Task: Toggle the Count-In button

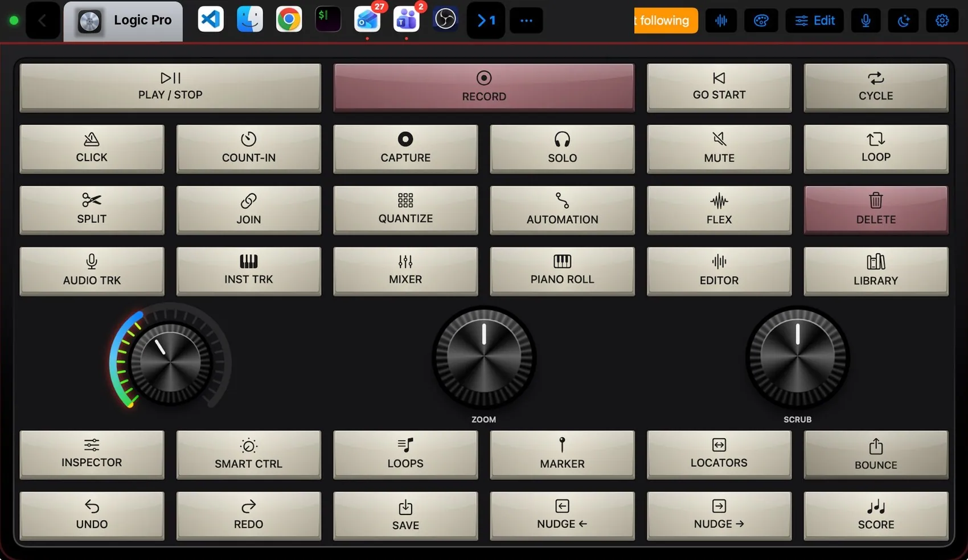Action: click(x=249, y=149)
